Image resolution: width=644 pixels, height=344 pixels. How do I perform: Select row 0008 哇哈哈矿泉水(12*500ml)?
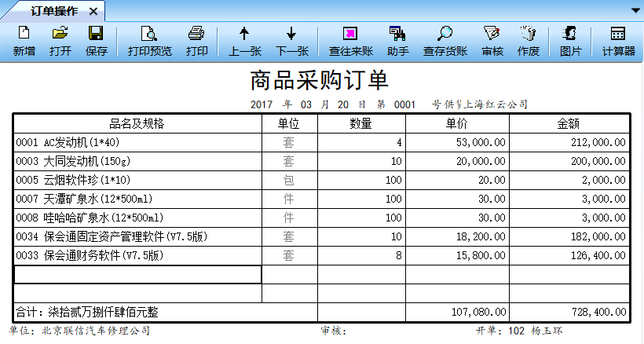pos(137,218)
